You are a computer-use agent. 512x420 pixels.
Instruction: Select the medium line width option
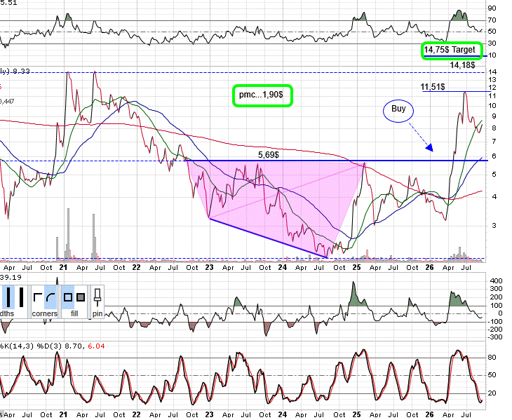pyautogui.click(x=8, y=297)
